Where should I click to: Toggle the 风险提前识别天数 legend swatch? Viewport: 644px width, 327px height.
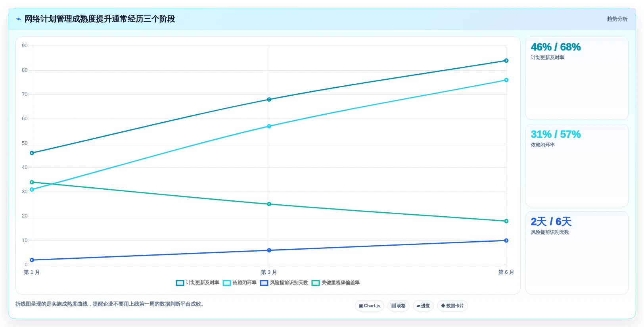[264, 283]
